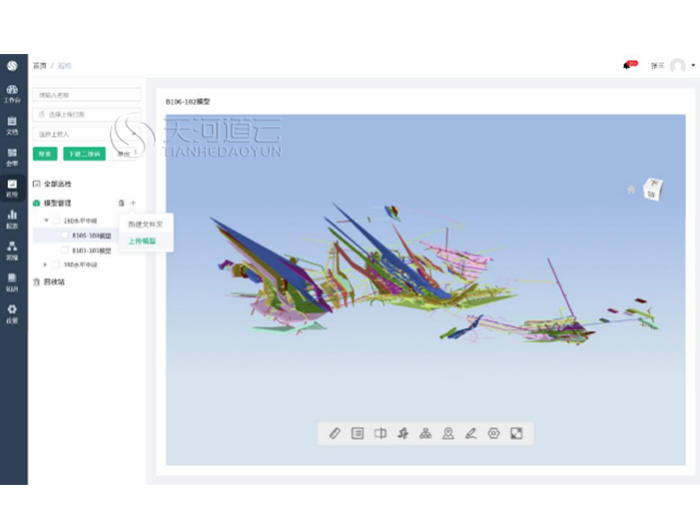Select the model management entry
Viewport: 700px width, 525px height.
pos(52,203)
